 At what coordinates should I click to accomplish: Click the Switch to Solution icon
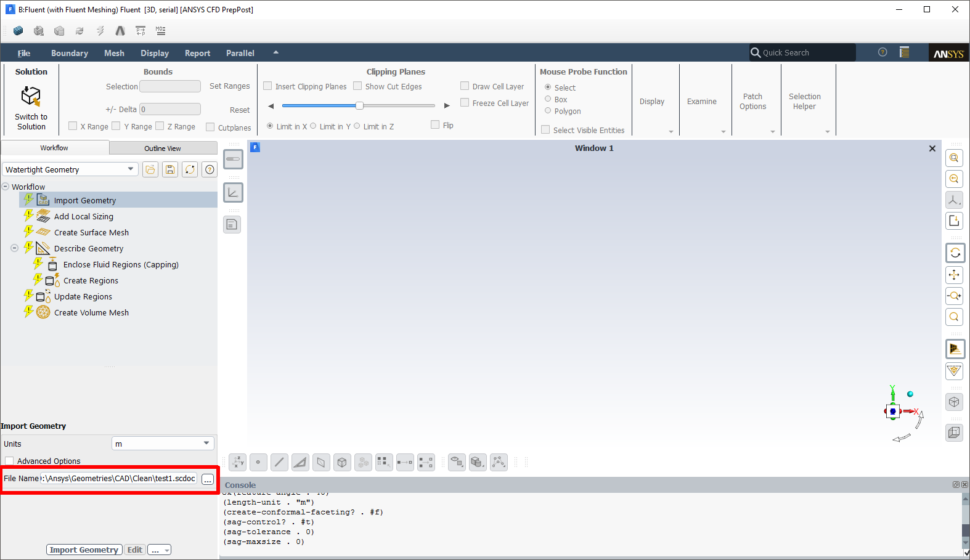pyautogui.click(x=31, y=97)
